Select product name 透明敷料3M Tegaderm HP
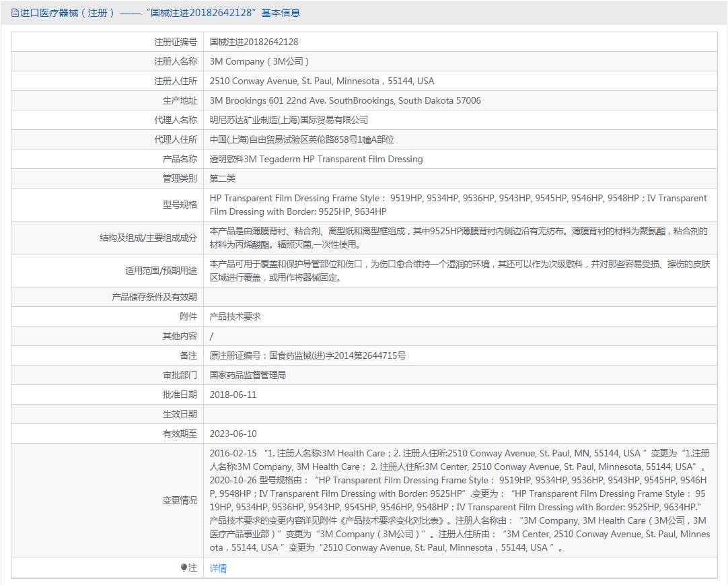The image size is (728, 585). (x=262, y=159)
